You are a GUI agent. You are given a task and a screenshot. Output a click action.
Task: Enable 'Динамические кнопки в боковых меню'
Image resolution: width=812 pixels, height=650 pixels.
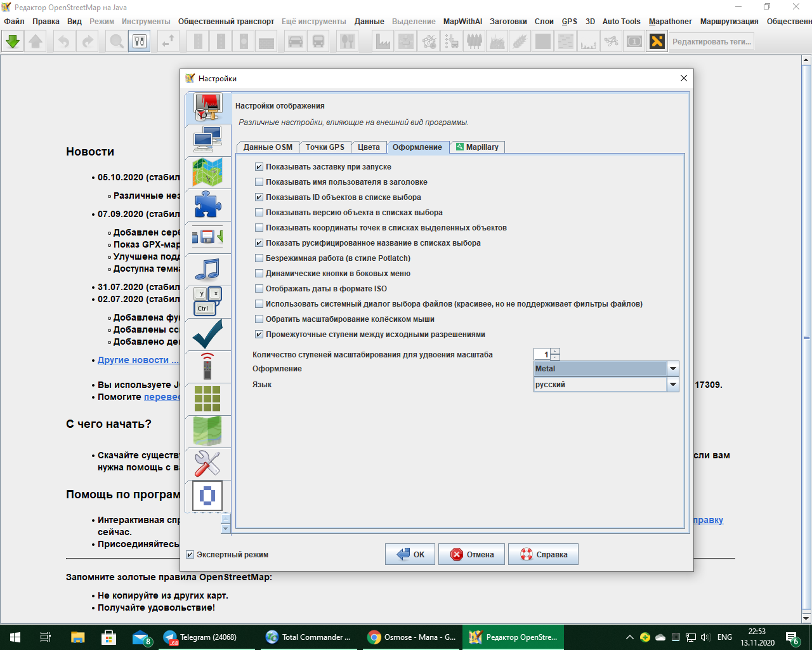[x=259, y=274]
